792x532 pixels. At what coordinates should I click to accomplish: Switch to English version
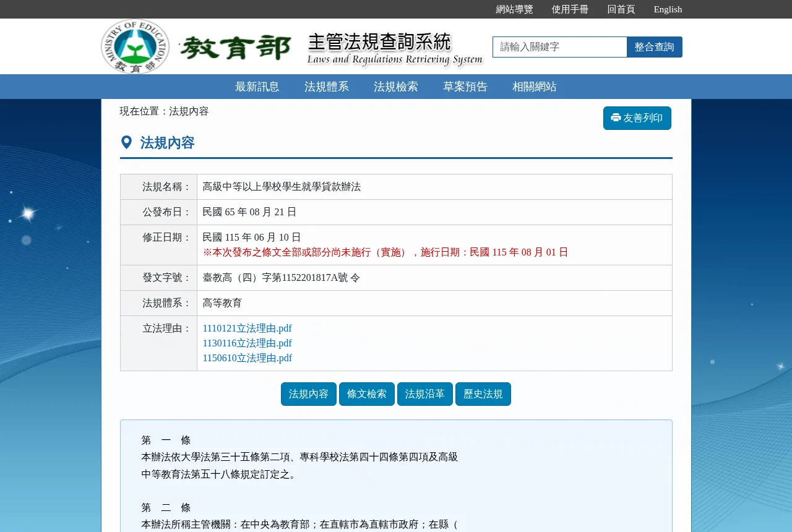pyautogui.click(x=668, y=9)
